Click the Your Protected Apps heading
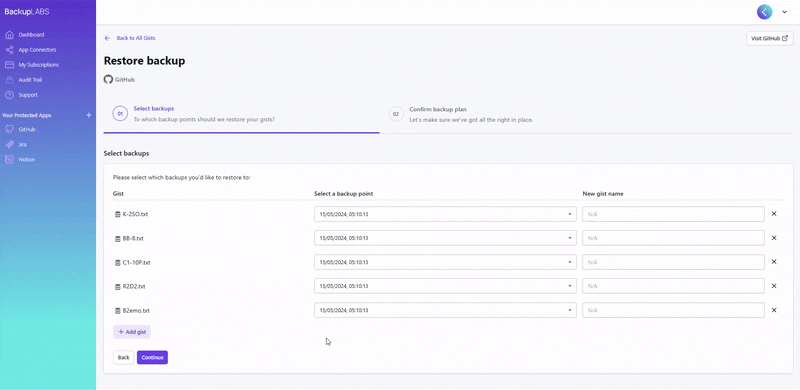 pyautogui.click(x=27, y=115)
